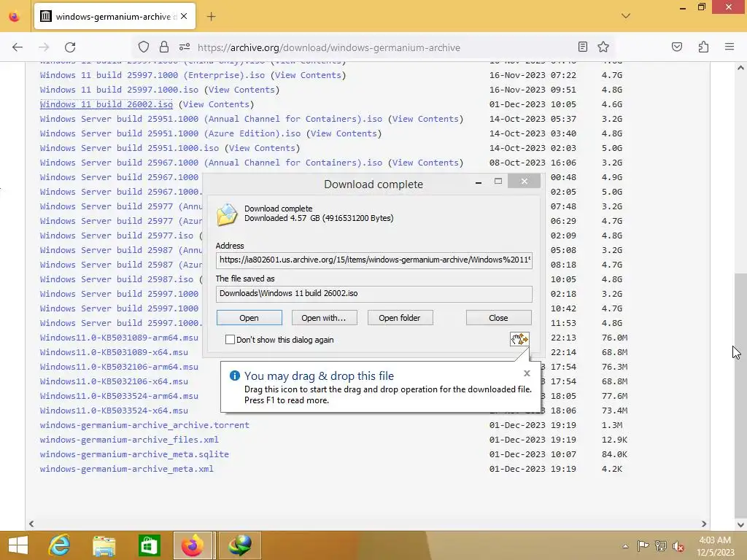Minimize the Download complete dialog
The width and height of the screenshot is (747, 560).
point(479,182)
